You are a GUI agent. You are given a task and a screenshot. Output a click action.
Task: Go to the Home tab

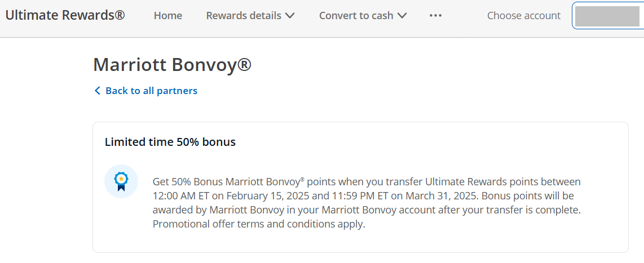[x=168, y=16]
